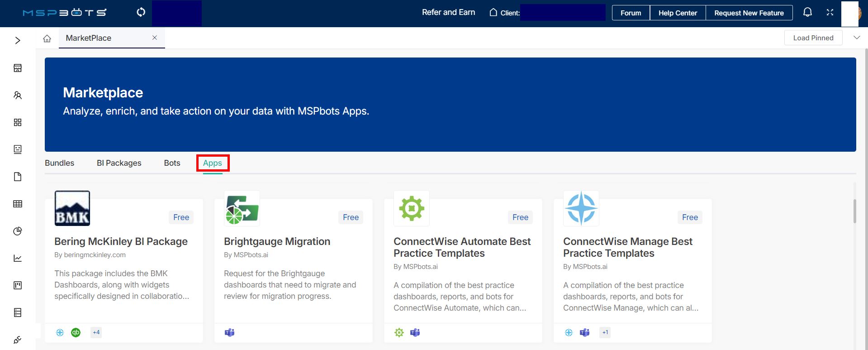868x350 pixels.
Task: Click Request New Feature button
Action: (749, 13)
